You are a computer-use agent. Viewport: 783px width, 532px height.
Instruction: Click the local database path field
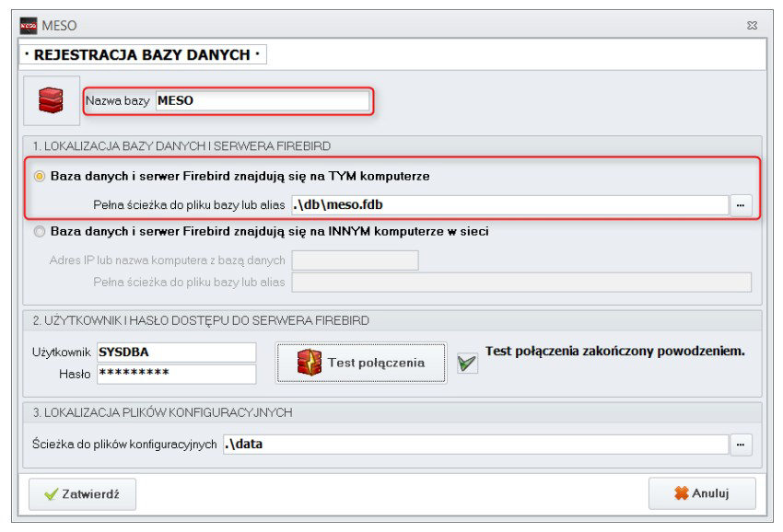coord(509,205)
